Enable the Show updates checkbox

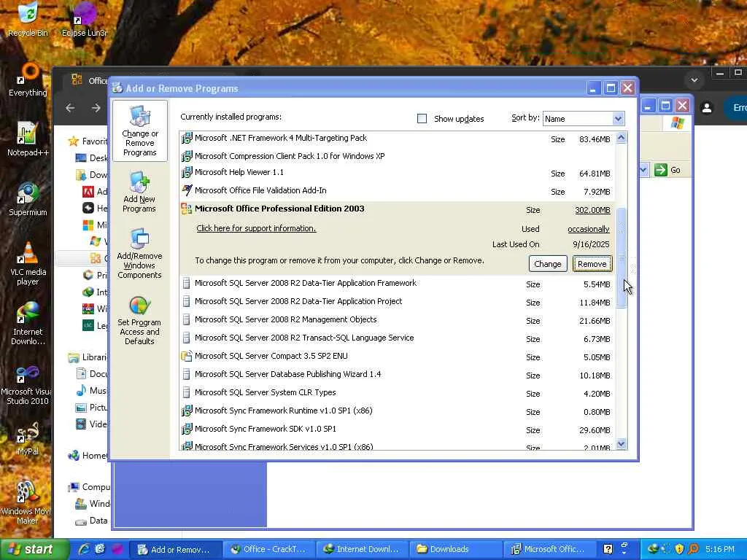[x=422, y=119]
